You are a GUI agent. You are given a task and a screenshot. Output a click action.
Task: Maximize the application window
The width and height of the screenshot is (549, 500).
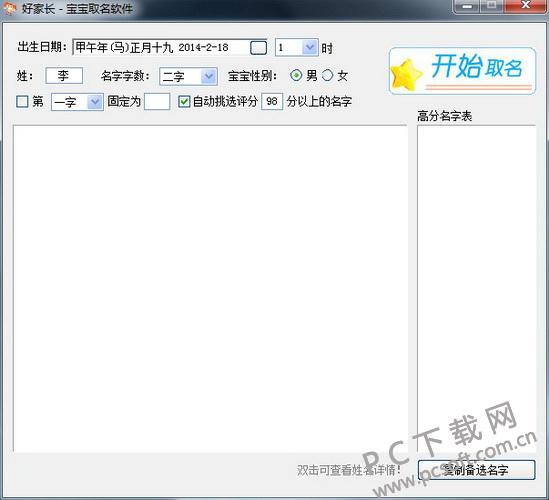click(492, 6)
